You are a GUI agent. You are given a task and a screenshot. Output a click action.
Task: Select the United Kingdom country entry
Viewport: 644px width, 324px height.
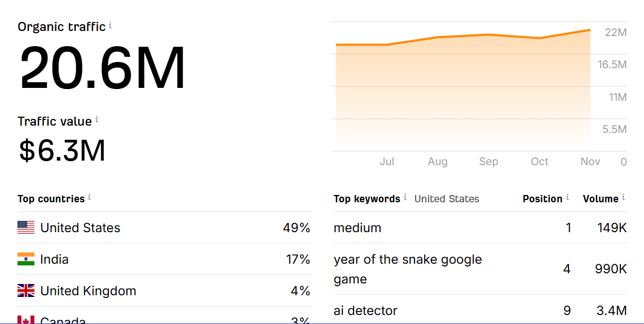click(88, 291)
